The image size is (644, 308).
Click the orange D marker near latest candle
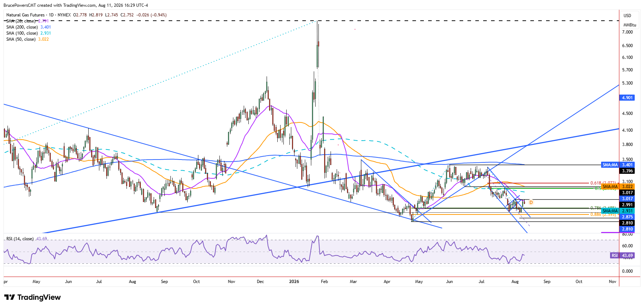[531, 202]
